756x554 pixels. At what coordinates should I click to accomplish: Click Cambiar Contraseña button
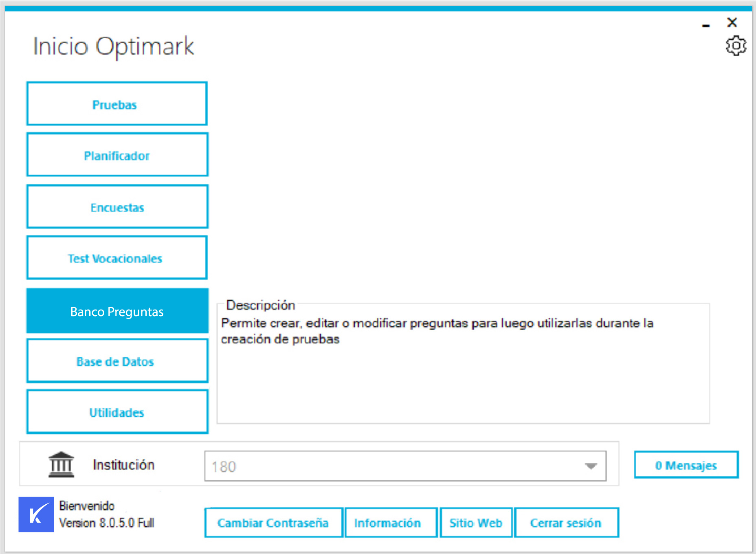[273, 523]
